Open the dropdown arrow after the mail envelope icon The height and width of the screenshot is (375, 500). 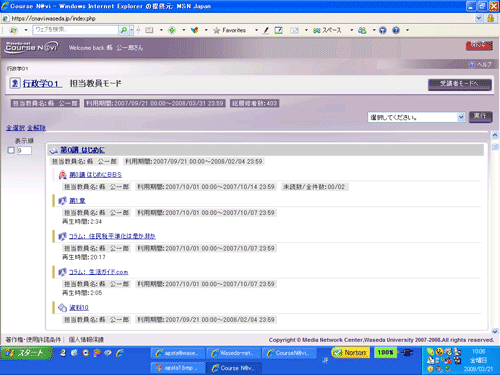coord(306,30)
